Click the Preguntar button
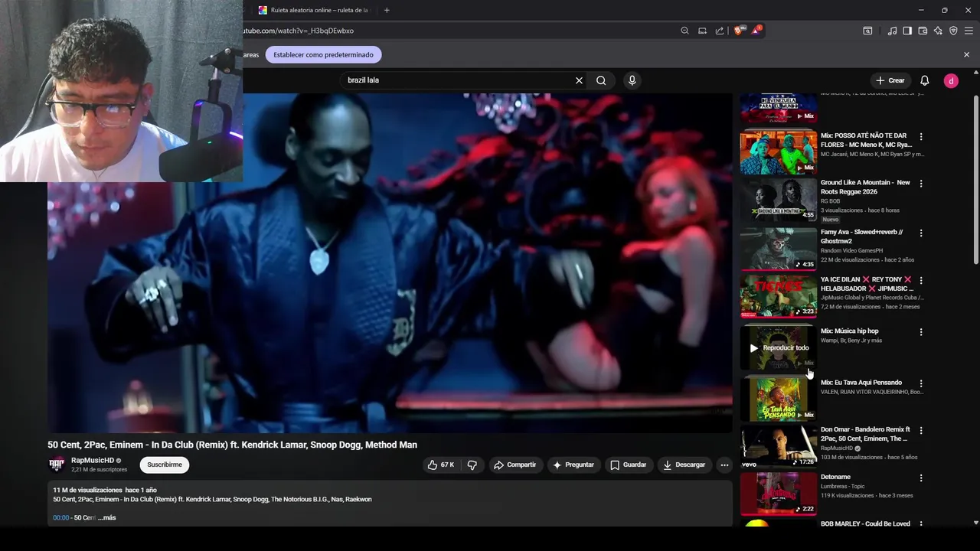Screen dimensions: 980x551 [x=573, y=465]
